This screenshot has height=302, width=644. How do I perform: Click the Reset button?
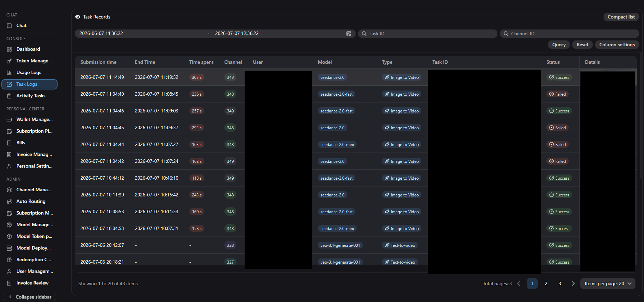click(x=582, y=45)
